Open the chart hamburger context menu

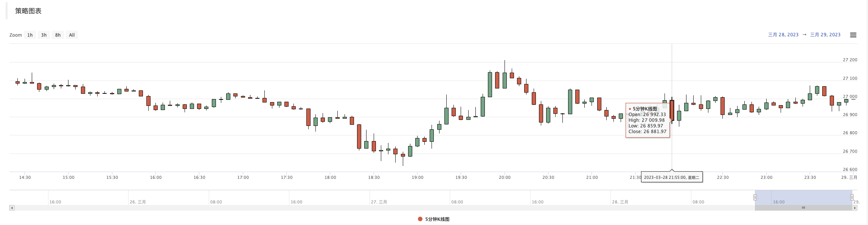coord(853,35)
